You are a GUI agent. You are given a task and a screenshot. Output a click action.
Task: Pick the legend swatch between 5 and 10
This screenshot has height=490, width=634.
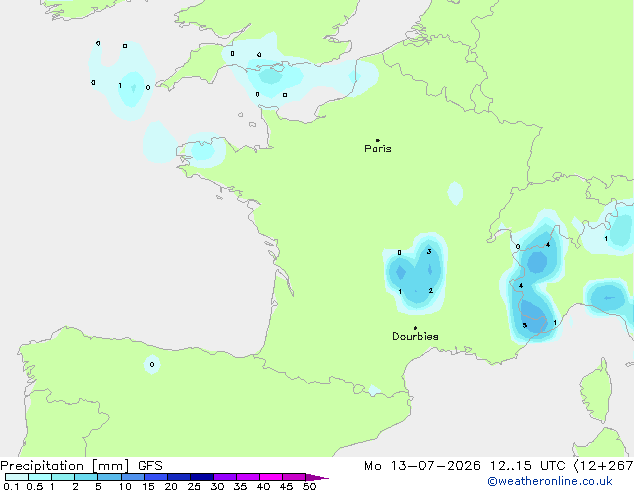(x=110, y=477)
